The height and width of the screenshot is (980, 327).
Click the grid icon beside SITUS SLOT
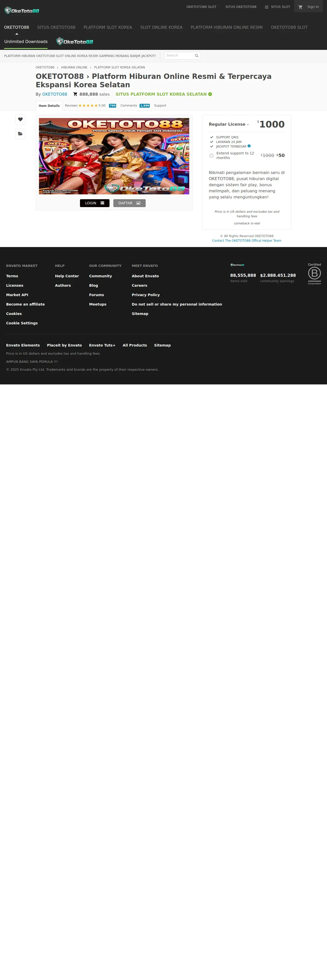click(266, 7)
